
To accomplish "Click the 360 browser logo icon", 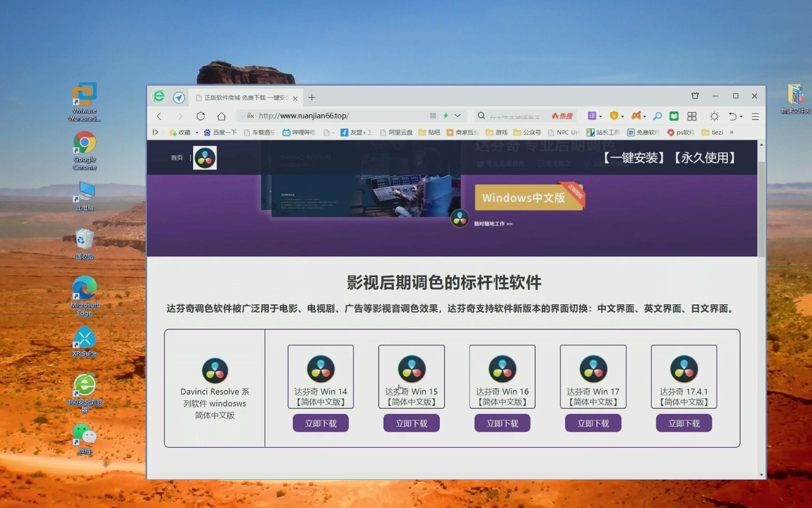I will 159,96.
